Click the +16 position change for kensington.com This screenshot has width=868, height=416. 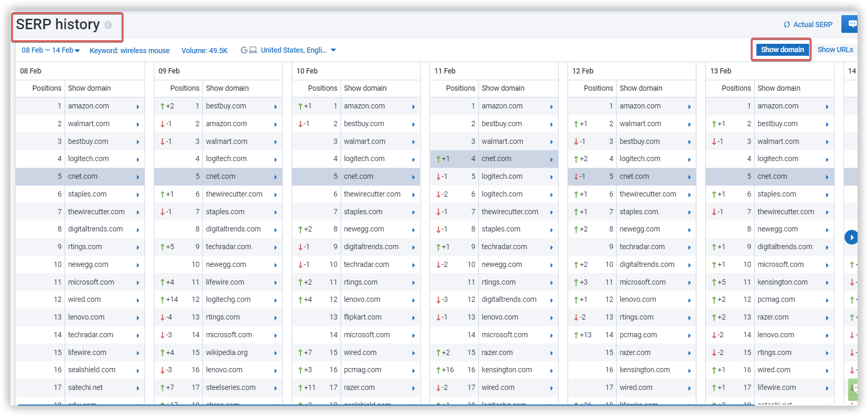coord(445,370)
